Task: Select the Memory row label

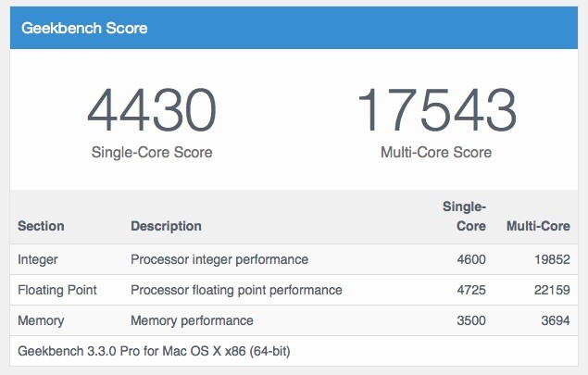Action: [41, 320]
